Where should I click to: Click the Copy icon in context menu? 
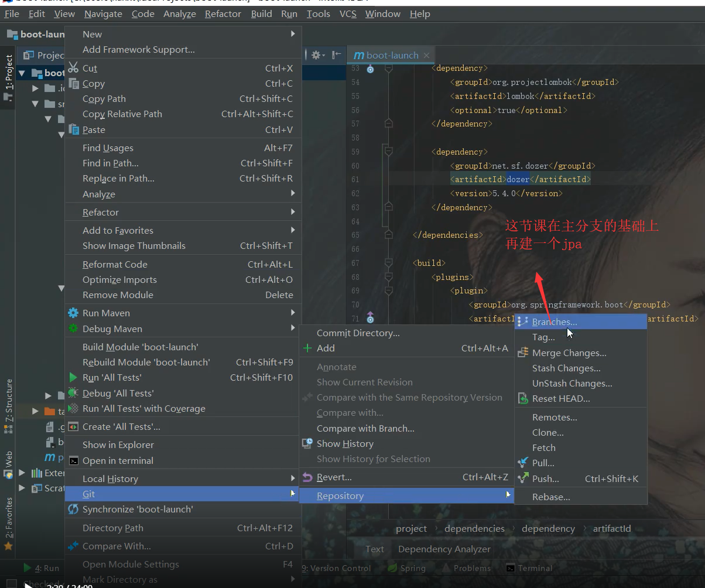pyautogui.click(x=73, y=83)
